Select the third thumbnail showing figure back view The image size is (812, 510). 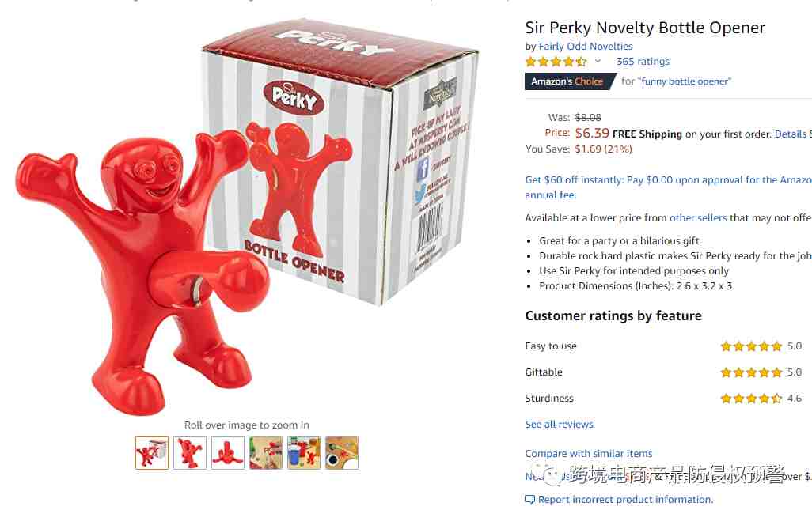pyautogui.click(x=228, y=452)
